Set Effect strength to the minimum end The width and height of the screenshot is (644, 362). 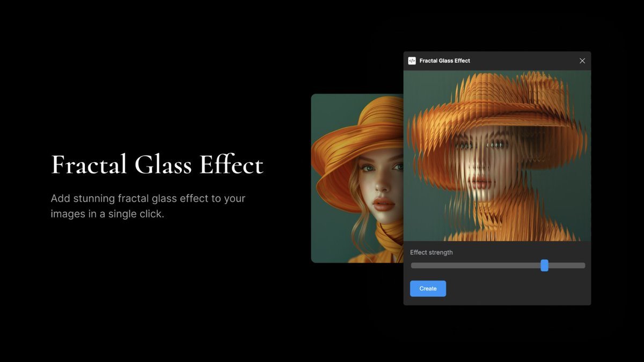tap(412, 265)
